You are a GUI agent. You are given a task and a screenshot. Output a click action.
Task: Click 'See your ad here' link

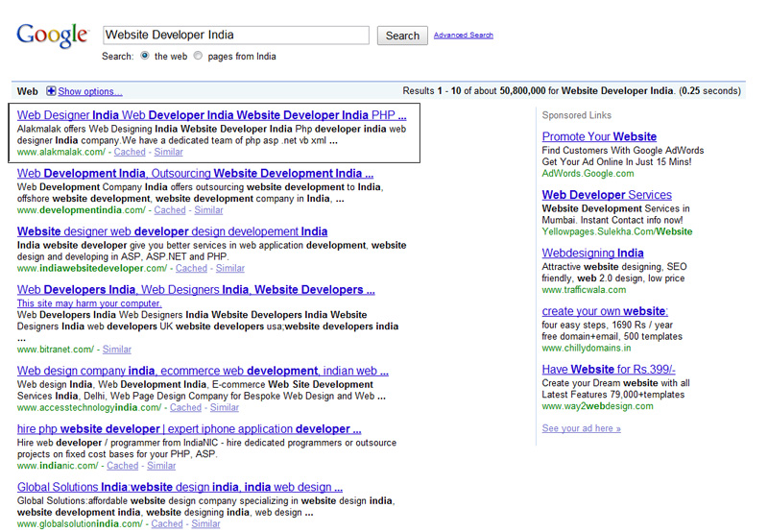(x=582, y=428)
